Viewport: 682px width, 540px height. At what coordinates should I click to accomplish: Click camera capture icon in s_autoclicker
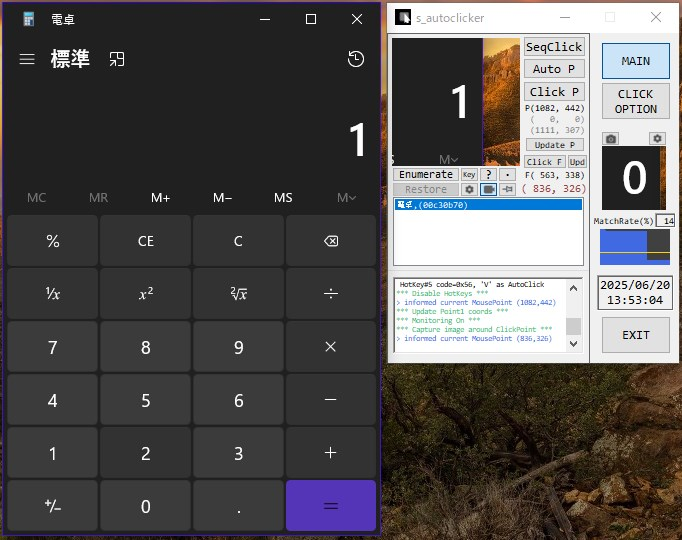(611, 139)
